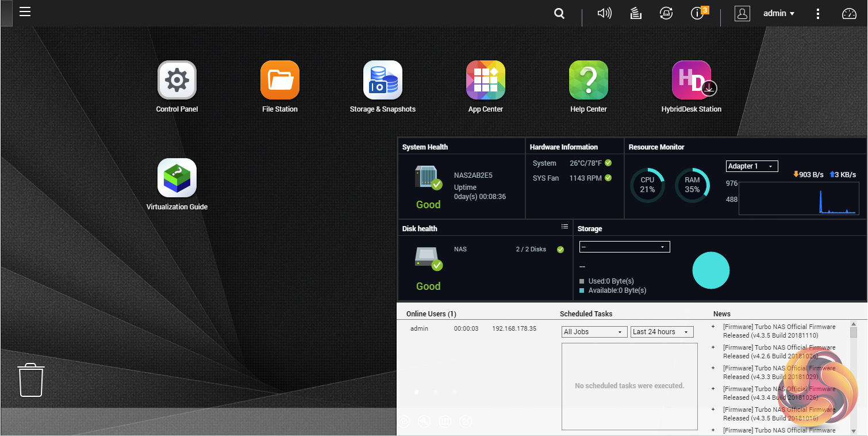Expand news item v4.3.5 Build 20181016
Image resolution: width=868 pixels, height=436 pixels.
pos(713,410)
